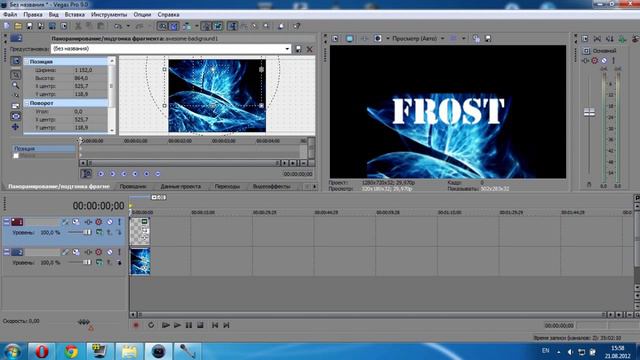The image size is (640, 360).
Task: Delete the Pan/Crop preset with X icon
Action: point(310,49)
